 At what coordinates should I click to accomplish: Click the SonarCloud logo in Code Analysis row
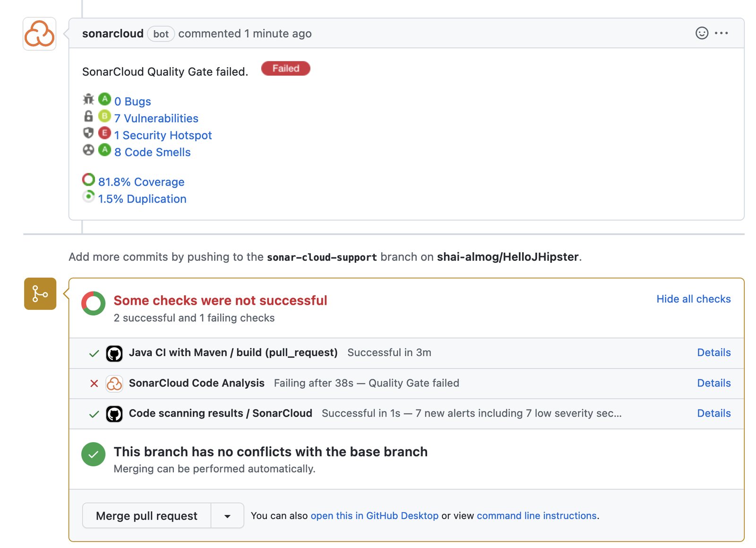[x=114, y=384]
